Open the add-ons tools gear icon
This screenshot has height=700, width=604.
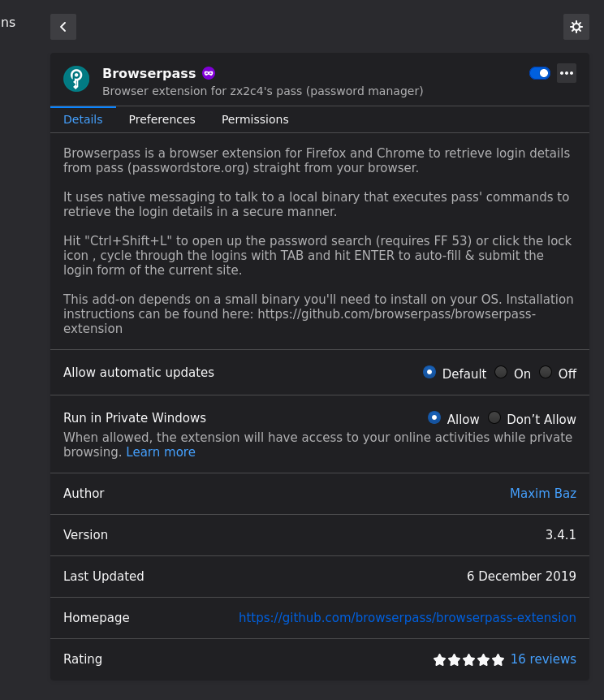pos(576,27)
